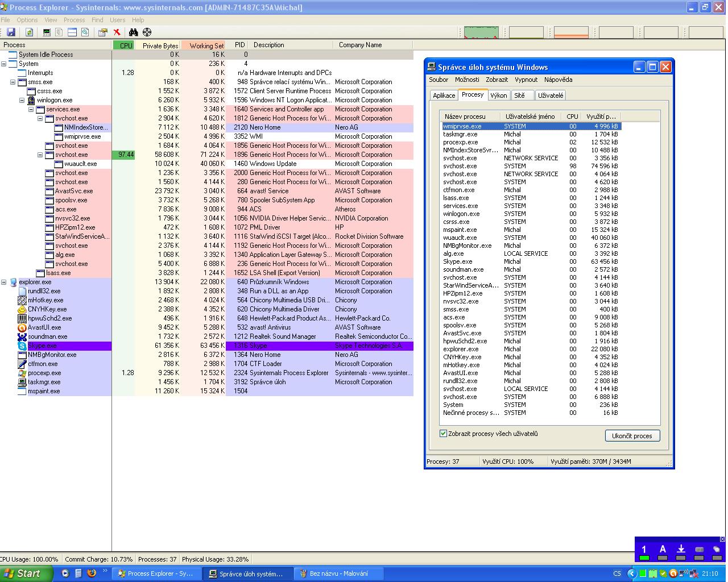Collapse the winlogon.exe tree node
This screenshot has height=582, width=728.
22,100
